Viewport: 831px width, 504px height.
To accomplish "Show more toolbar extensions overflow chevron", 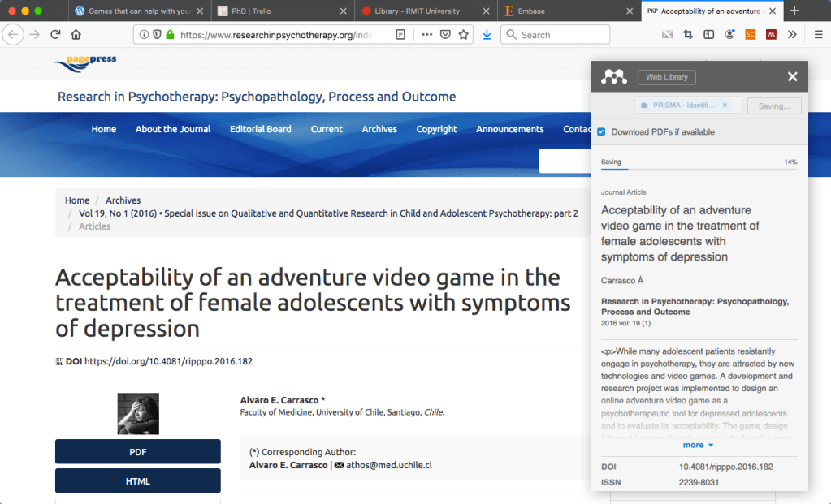I will [792, 35].
